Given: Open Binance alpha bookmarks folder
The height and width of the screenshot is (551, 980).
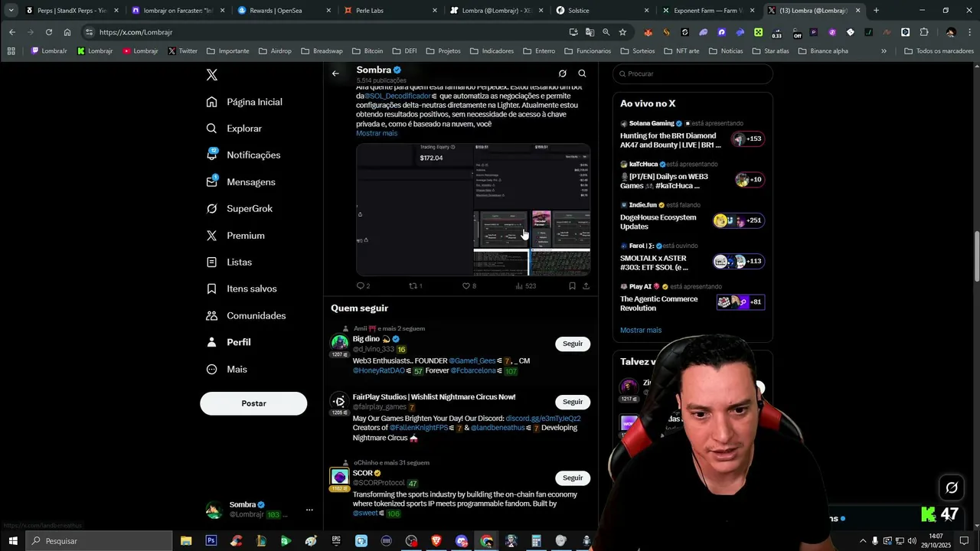Looking at the screenshot, I should (823, 51).
